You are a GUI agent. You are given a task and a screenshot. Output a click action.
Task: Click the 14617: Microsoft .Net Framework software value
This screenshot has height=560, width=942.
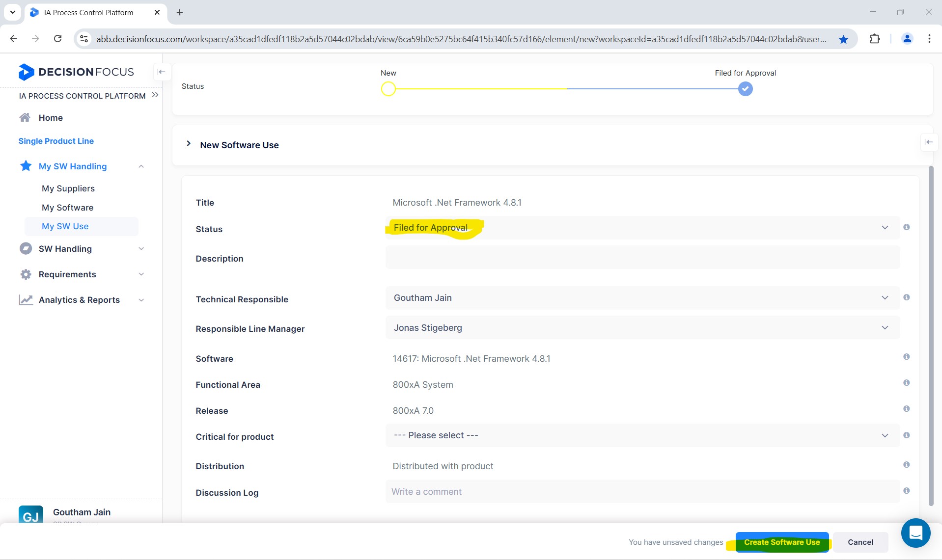[471, 359]
